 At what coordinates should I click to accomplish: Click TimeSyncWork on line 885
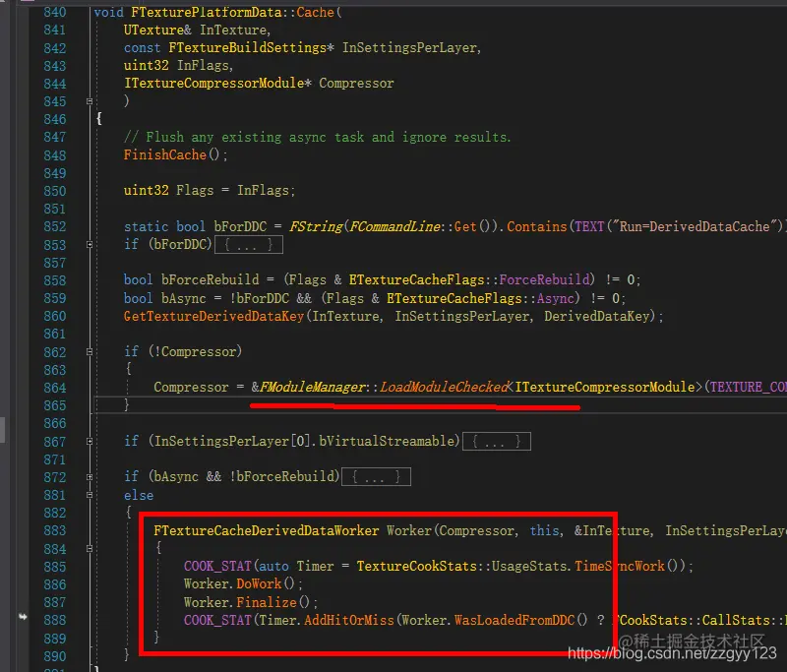tap(620, 566)
